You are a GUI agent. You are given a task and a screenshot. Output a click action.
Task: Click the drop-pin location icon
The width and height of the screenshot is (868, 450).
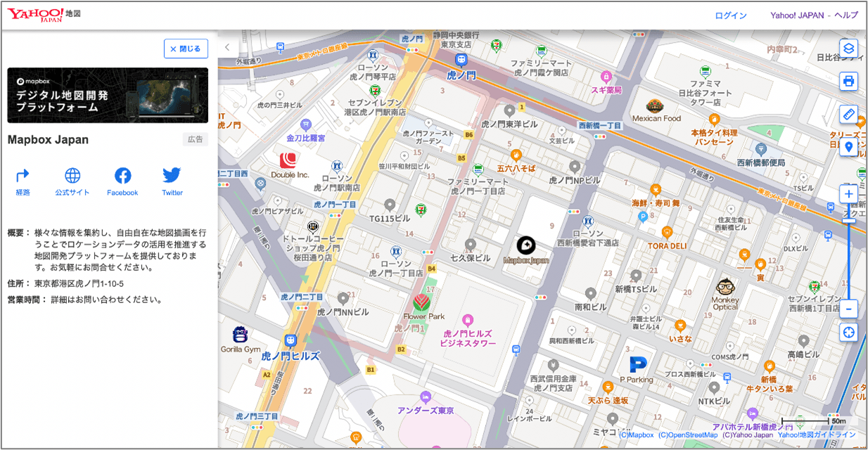pos(848,147)
